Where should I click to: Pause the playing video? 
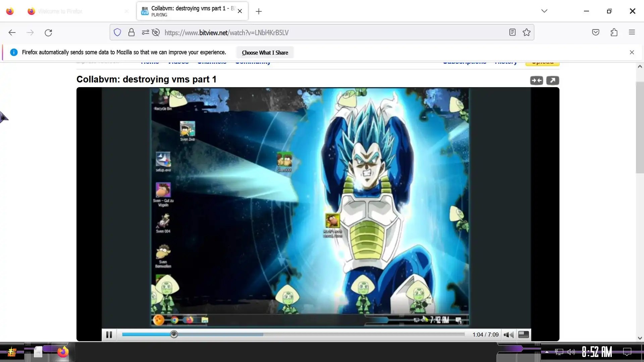tap(109, 335)
